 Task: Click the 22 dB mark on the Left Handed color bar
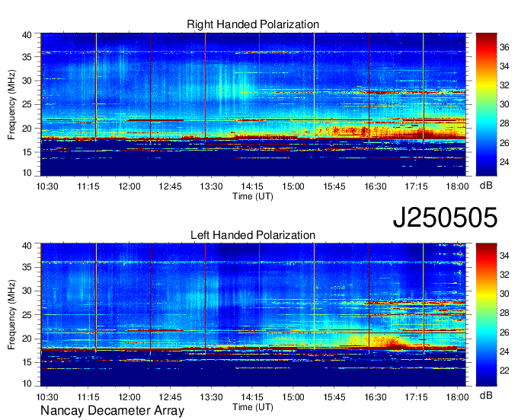pyautogui.click(x=504, y=371)
